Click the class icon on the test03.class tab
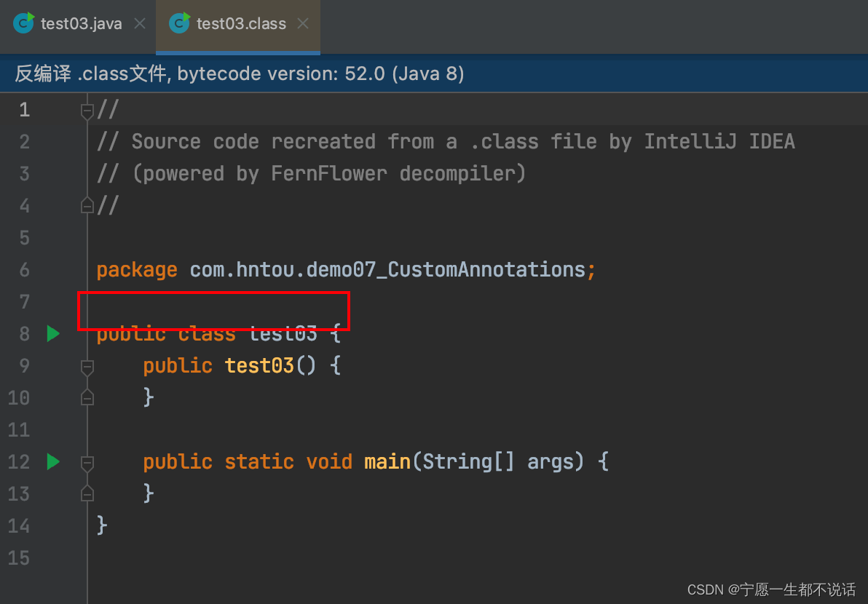The image size is (868, 604). coord(178,23)
